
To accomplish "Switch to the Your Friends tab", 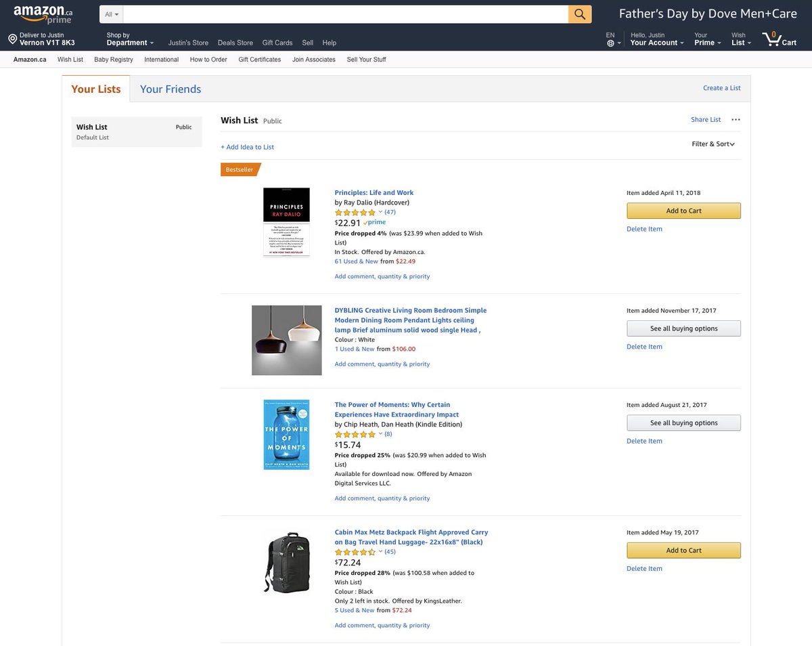I will [x=171, y=89].
